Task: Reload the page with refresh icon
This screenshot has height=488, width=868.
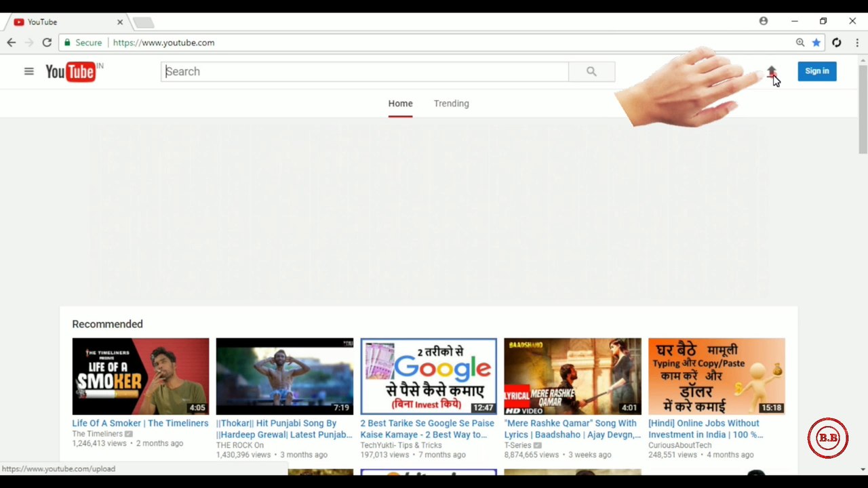Action: pyautogui.click(x=47, y=43)
